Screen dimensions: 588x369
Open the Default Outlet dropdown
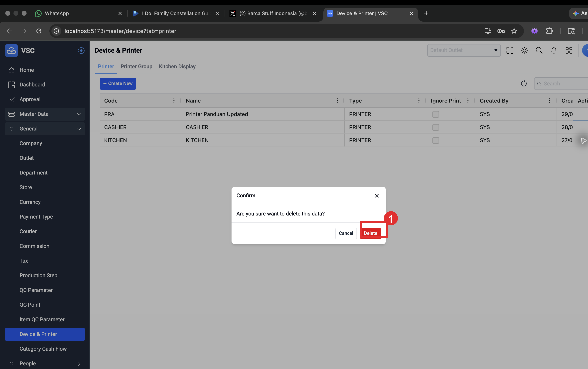tap(464, 50)
